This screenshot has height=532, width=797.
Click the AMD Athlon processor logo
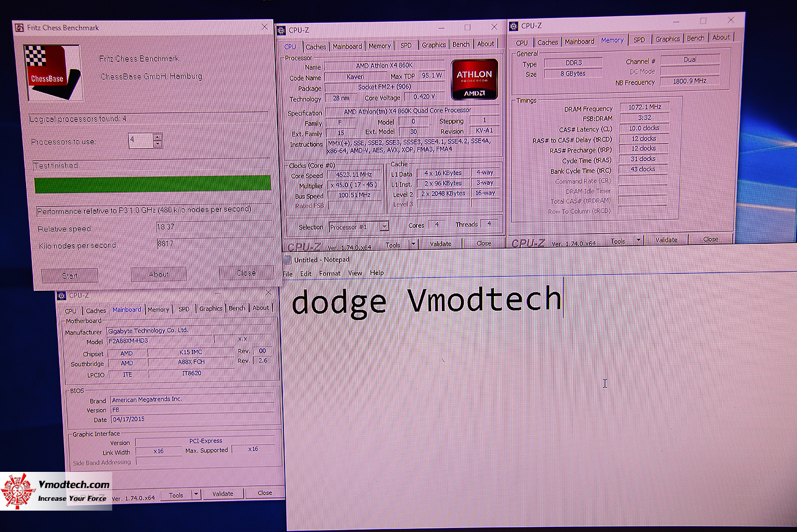[x=474, y=79]
